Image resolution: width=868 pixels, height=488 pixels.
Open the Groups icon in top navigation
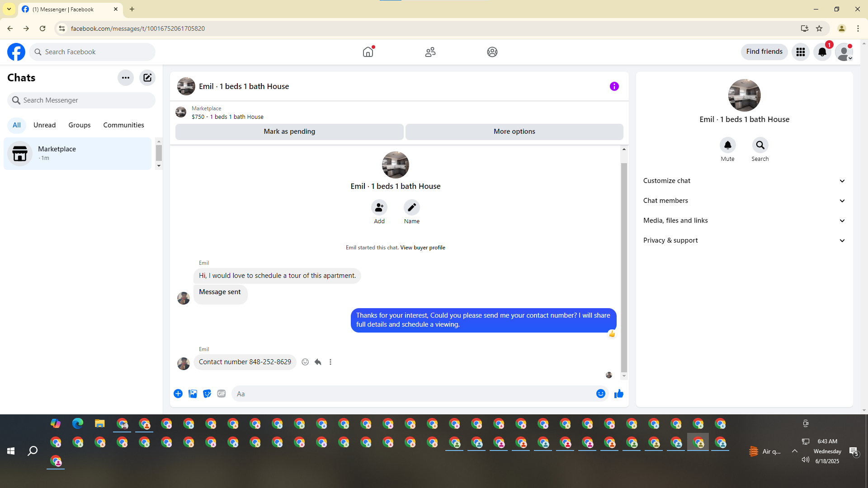(x=492, y=52)
